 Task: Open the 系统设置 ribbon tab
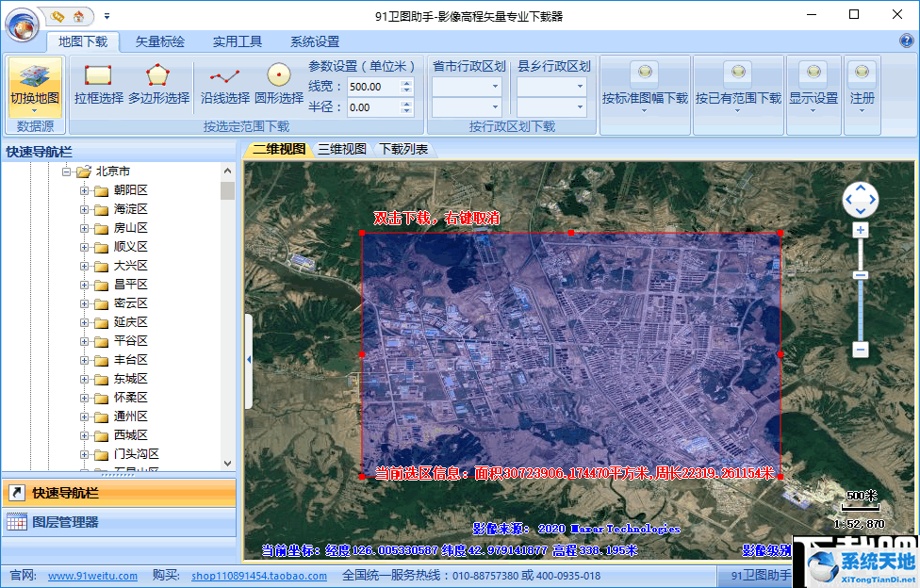pos(315,41)
